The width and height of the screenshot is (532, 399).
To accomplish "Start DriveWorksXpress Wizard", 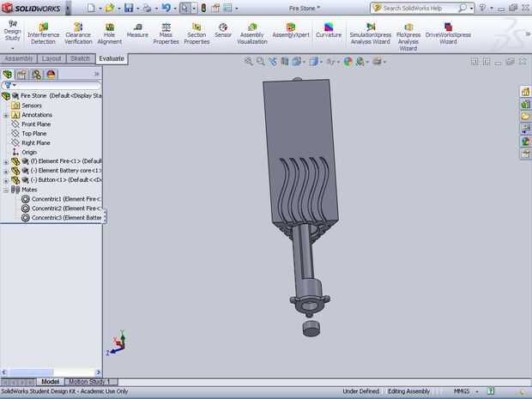I will tap(448, 33).
